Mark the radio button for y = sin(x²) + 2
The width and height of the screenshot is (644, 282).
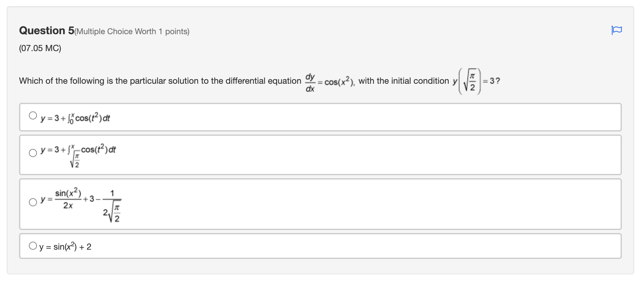tap(33, 245)
